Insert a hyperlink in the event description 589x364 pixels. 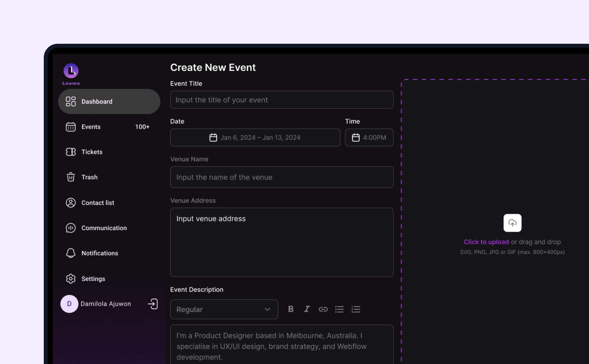pos(323,309)
